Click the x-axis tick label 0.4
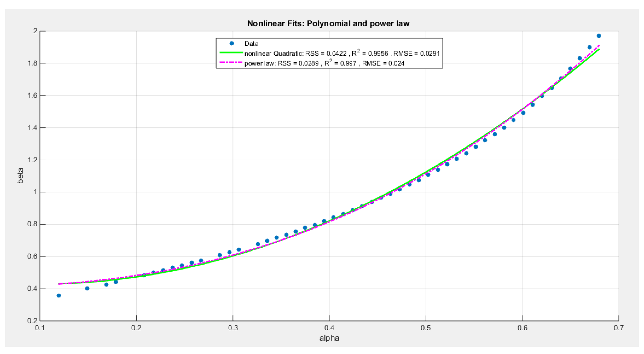 pos(329,328)
